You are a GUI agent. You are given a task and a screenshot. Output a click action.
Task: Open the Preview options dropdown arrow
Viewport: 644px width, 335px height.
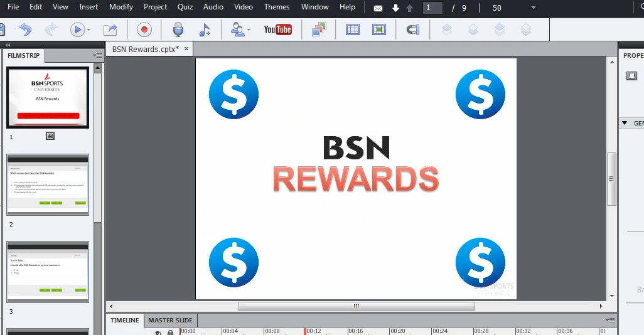point(89,30)
